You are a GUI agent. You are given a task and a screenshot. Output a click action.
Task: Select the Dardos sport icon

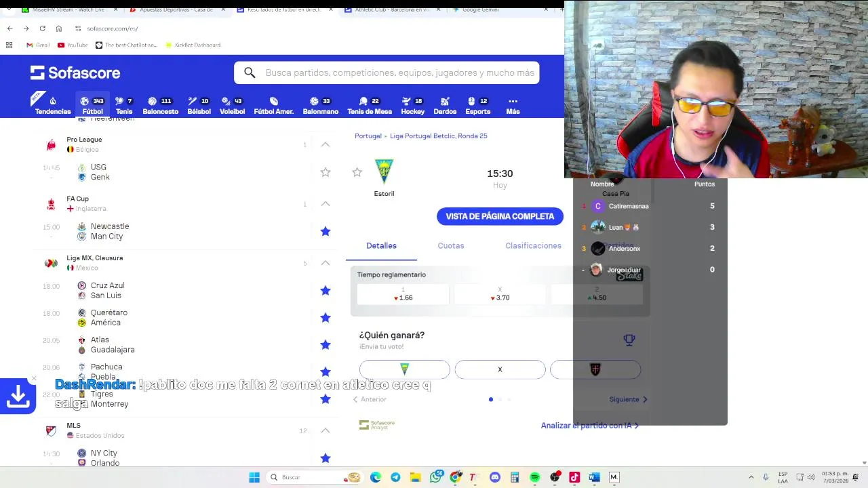[x=445, y=105]
